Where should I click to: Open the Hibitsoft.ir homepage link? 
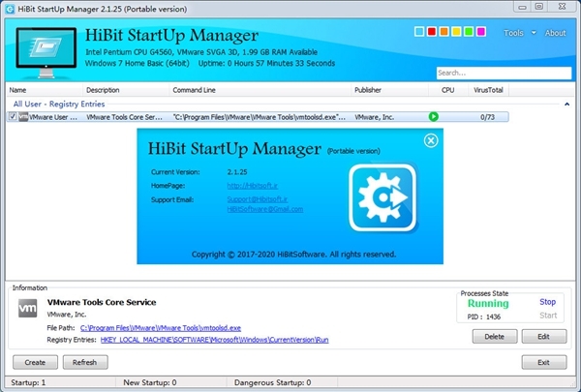(x=253, y=186)
